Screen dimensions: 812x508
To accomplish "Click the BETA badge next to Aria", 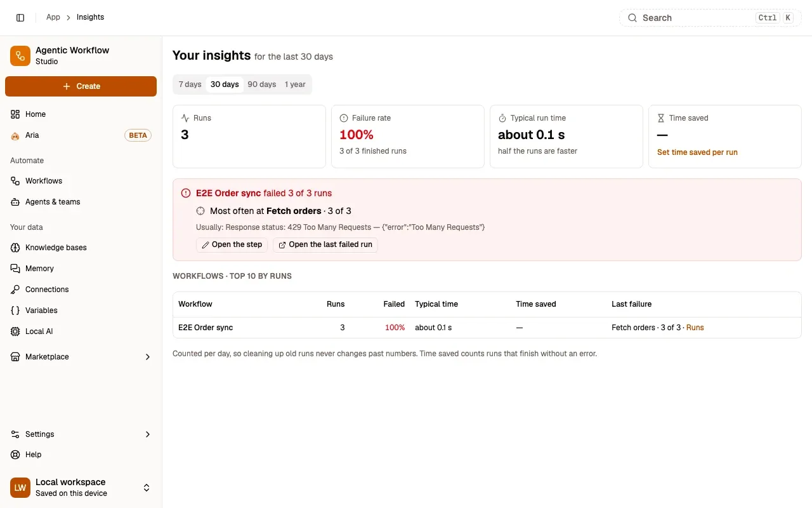I will tap(138, 135).
